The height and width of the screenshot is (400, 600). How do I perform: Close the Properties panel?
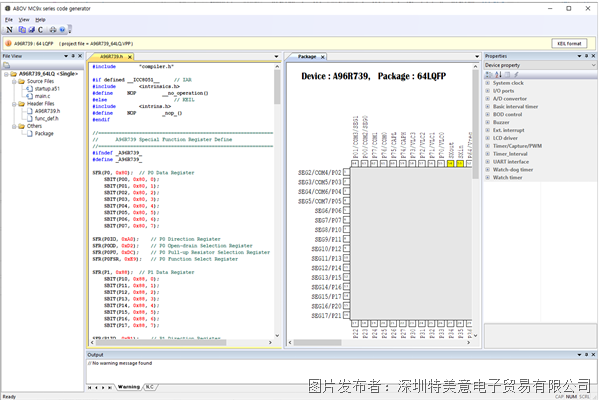click(x=593, y=56)
